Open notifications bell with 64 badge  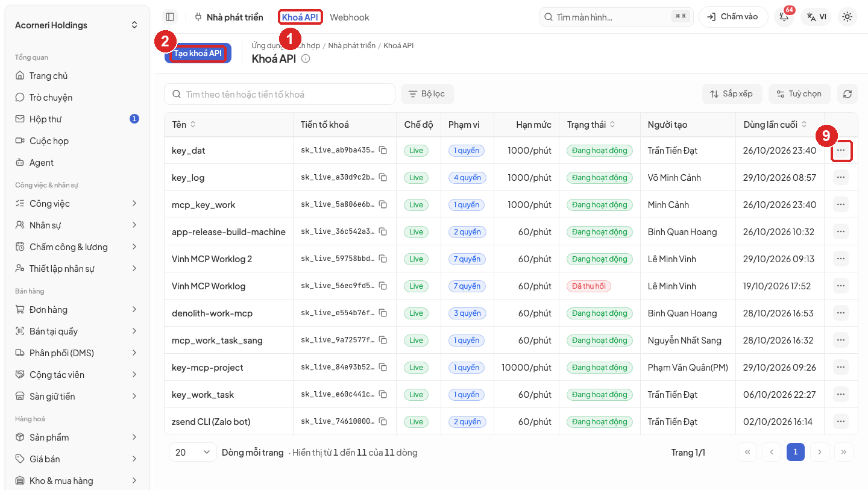click(x=784, y=17)
